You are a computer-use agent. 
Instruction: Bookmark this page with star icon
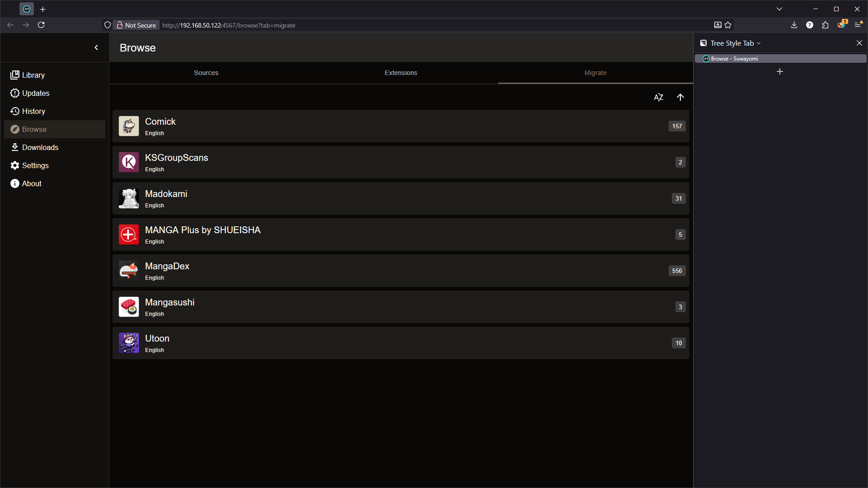coord(728,25)
